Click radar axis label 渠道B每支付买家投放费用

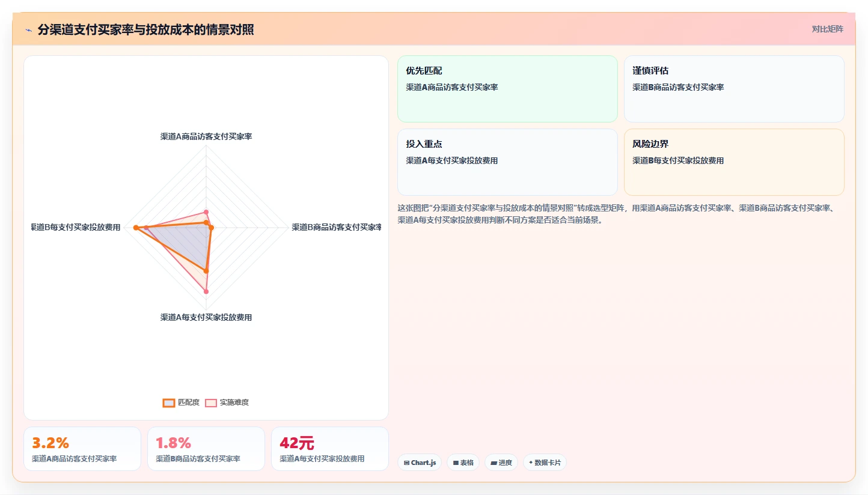[x=76, y=227]
